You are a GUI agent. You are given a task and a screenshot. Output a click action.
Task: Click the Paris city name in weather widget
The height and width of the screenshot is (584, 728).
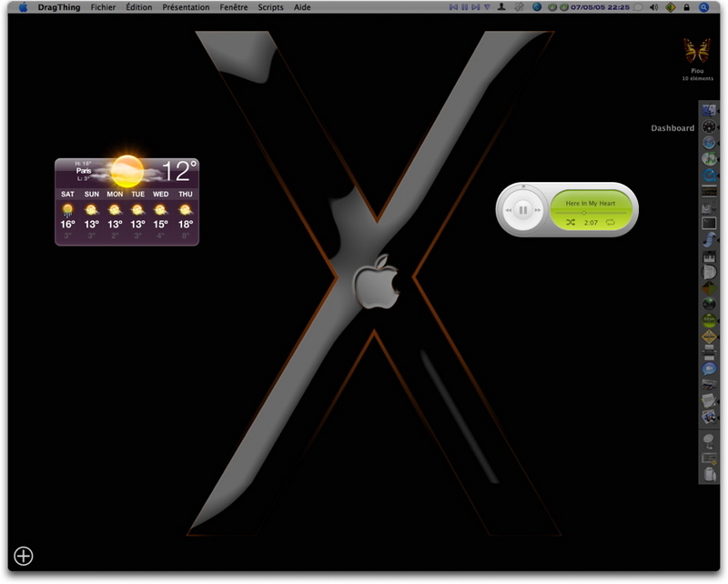tap(84, 171)
